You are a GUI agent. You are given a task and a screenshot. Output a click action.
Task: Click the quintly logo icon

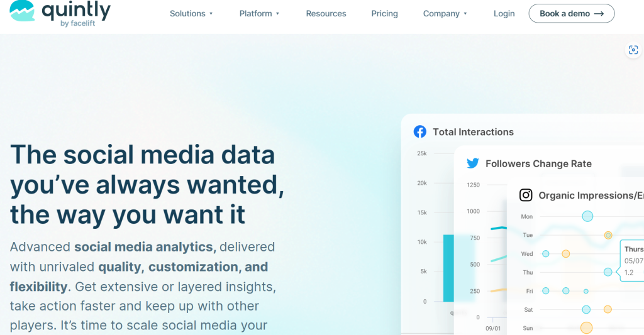pyautogui.click(x=22, y=12)
